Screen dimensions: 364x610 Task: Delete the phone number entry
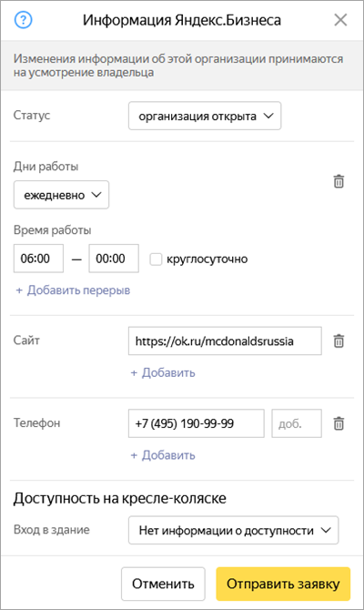pos(339,423)
